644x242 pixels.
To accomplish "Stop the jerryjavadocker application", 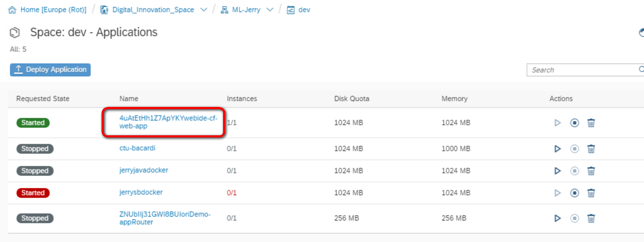I will (x=575, y=171).
